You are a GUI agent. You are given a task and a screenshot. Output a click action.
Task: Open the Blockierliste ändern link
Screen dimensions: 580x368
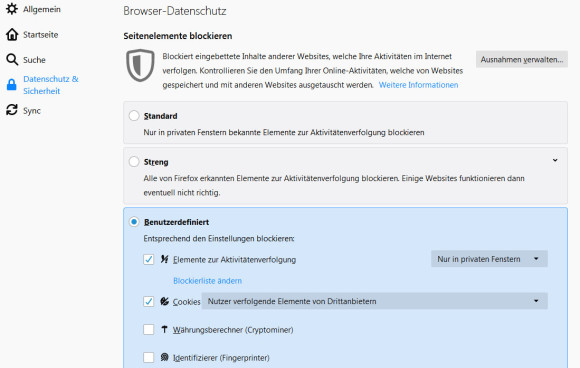pos(208,281)
